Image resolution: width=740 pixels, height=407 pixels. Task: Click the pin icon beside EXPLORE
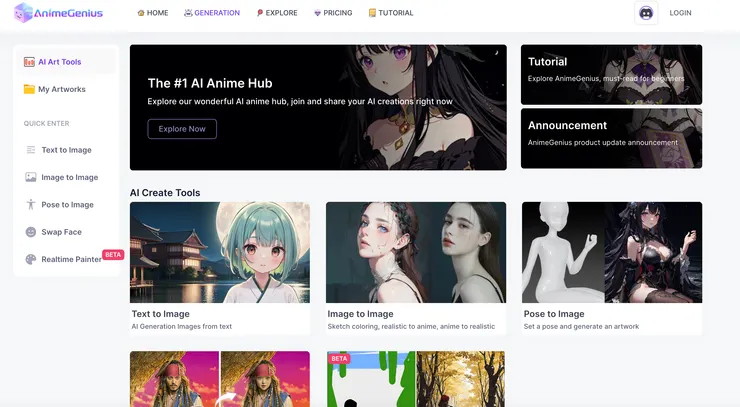click(x=260, y=13)
